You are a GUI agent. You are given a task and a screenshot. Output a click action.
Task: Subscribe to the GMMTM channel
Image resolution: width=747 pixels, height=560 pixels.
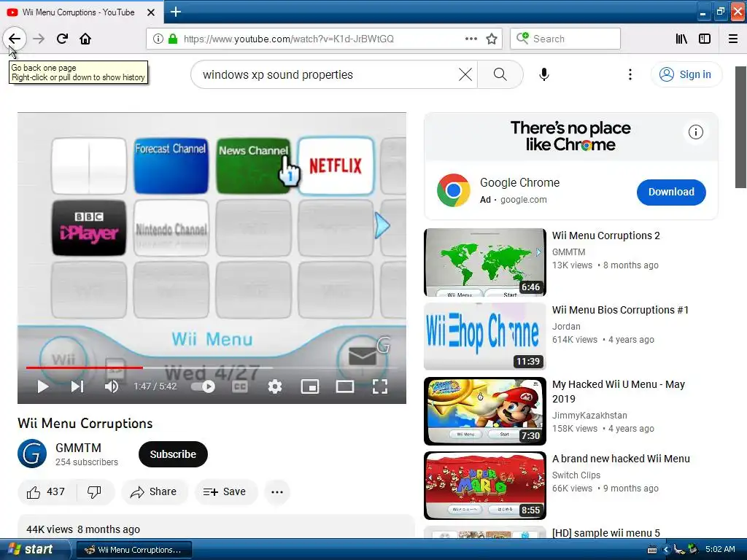(173, 454)
